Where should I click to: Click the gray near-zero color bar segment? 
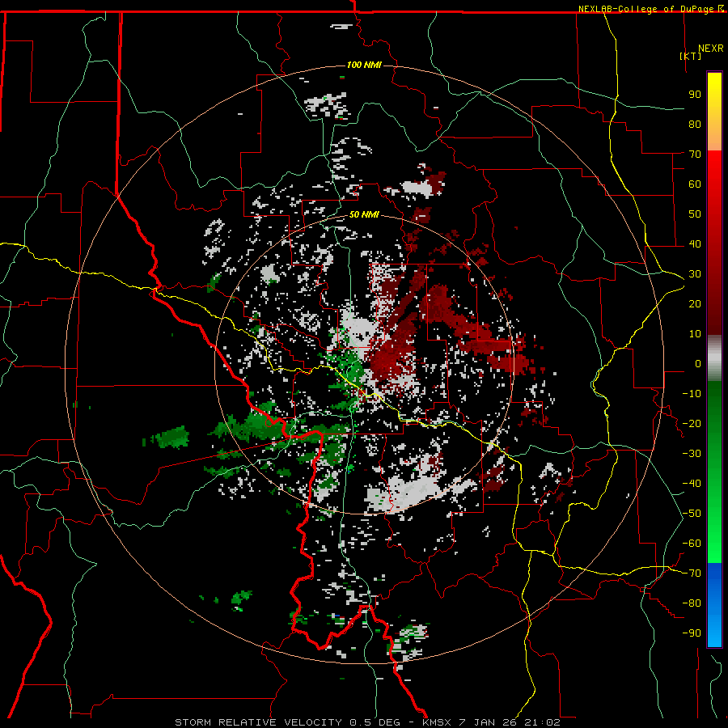point(714,358)
